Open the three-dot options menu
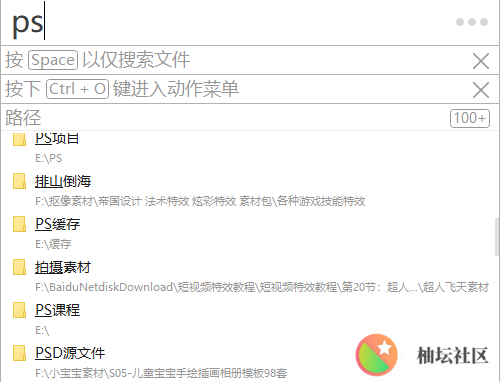 pyautogui.click(x=472, y=22)
